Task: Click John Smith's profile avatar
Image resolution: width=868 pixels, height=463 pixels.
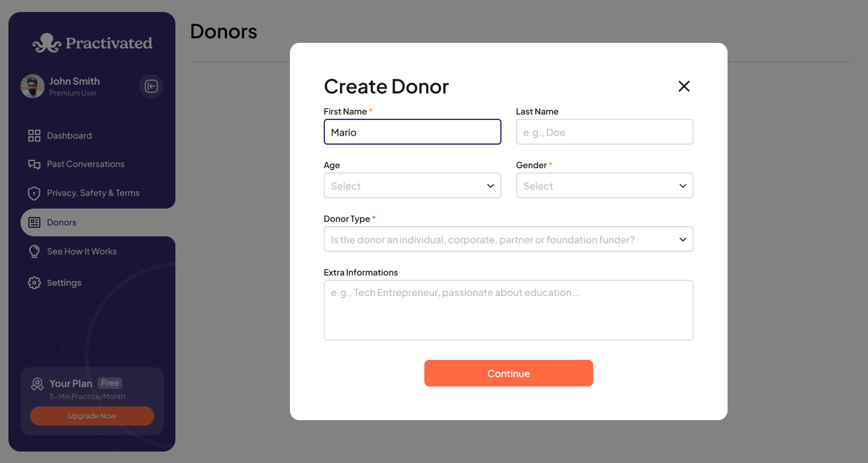Action: pyautogui.click(x=33, y=86)
